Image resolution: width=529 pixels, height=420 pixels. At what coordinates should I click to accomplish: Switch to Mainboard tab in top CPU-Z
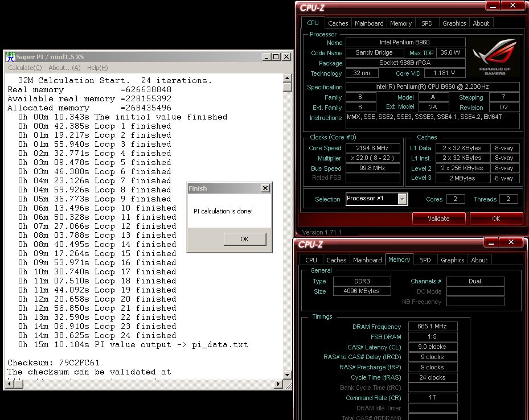tap(369, 23)
